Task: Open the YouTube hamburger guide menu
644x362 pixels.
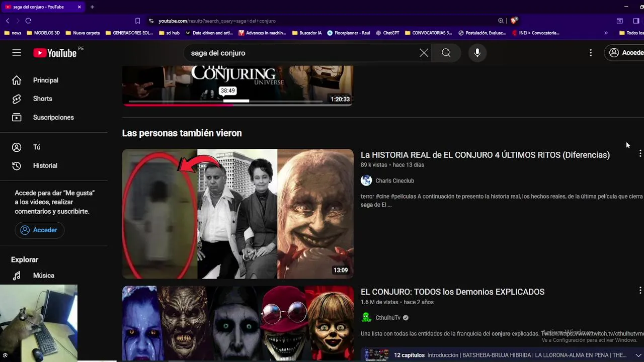Action: click(17, 53)
